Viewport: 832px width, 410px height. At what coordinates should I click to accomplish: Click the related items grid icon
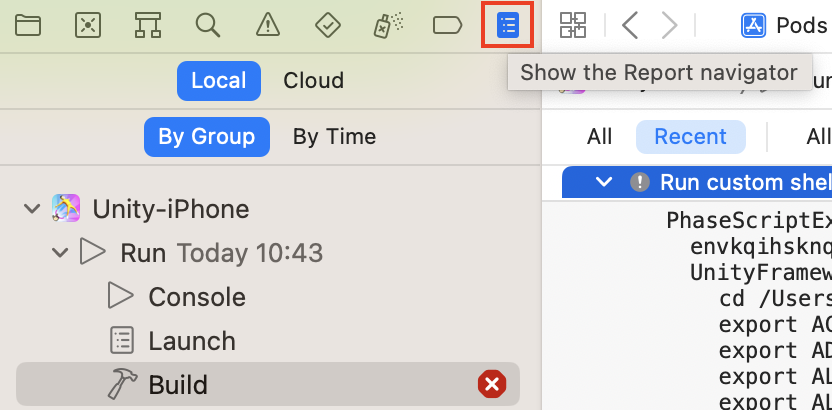point(573,25)
